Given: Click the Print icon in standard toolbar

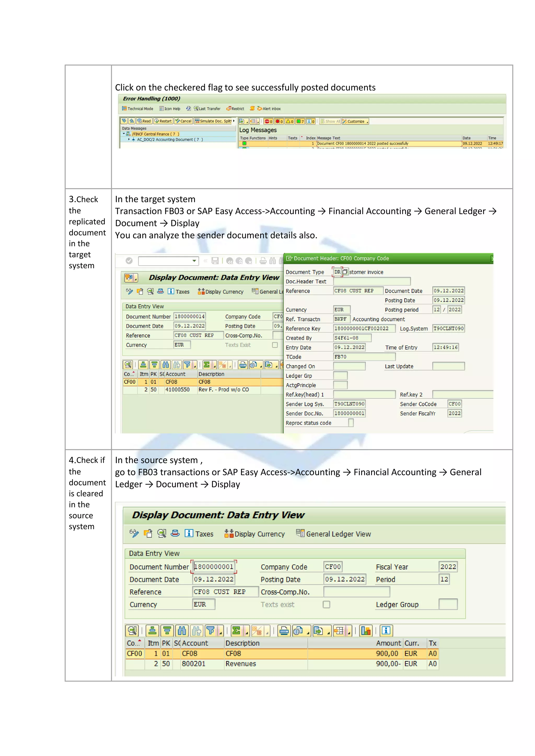Looking at the screenshot, I should coord(263,261).
